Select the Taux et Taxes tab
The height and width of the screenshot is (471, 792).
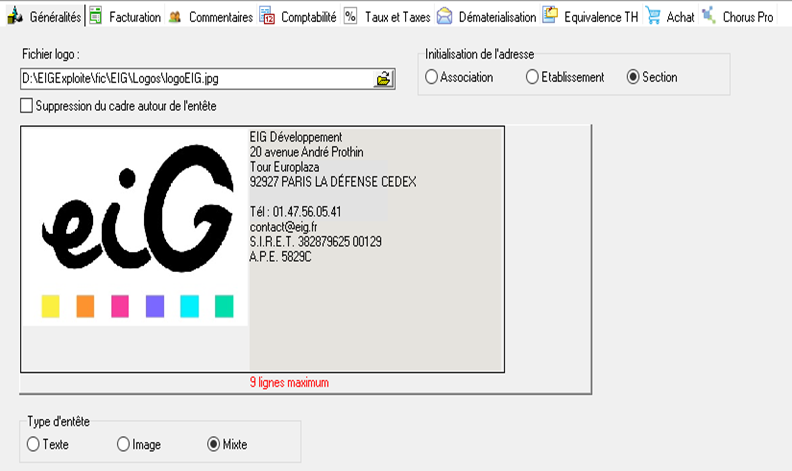point(387,17)
